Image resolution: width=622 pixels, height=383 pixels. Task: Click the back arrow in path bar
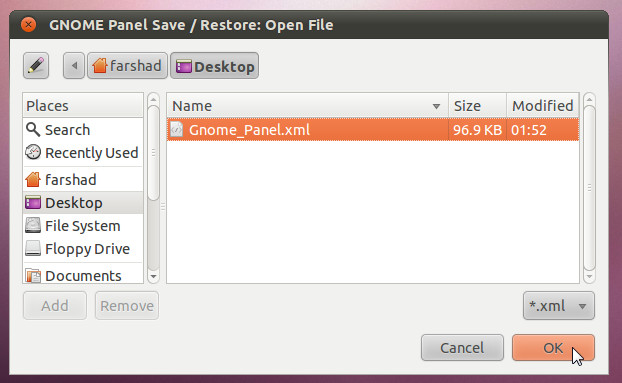74,66
